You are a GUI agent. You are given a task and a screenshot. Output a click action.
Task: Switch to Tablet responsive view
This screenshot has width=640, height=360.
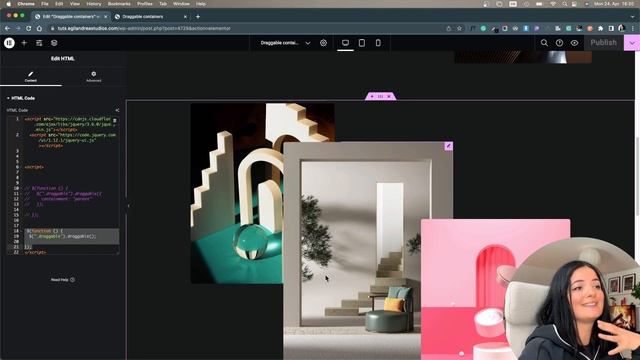tap(362, 43)
